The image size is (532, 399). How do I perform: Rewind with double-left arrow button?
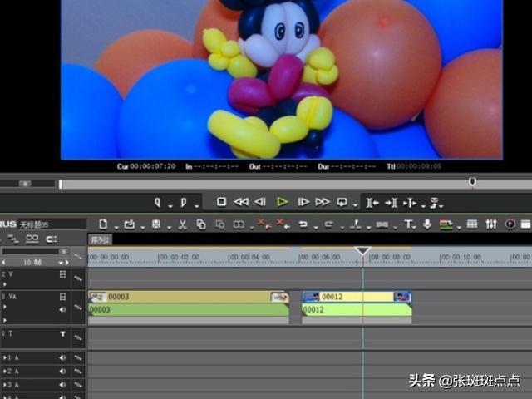point(241,202)
